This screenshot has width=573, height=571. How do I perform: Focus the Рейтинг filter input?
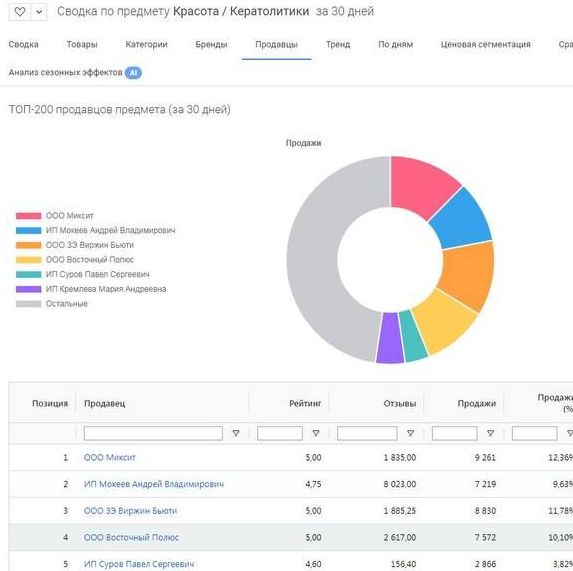280,433
